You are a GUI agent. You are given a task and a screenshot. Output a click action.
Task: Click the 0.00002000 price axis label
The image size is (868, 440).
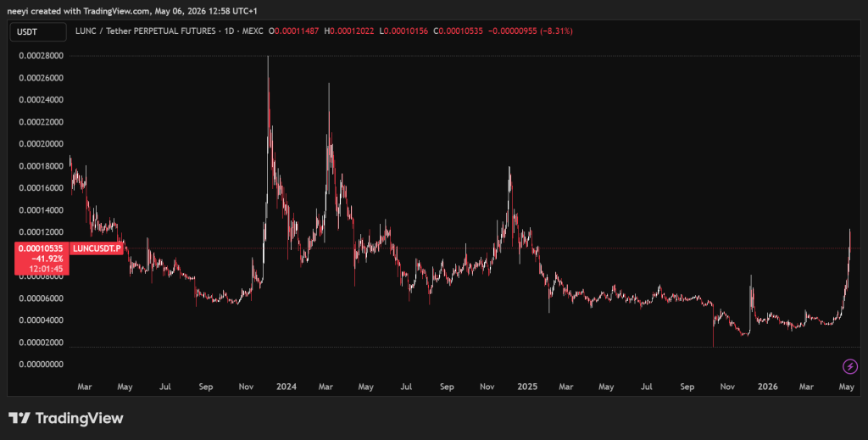41,343
